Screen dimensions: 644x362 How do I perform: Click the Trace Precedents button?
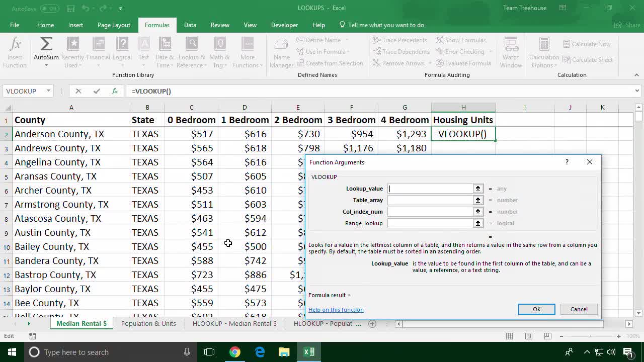[399, 40]
